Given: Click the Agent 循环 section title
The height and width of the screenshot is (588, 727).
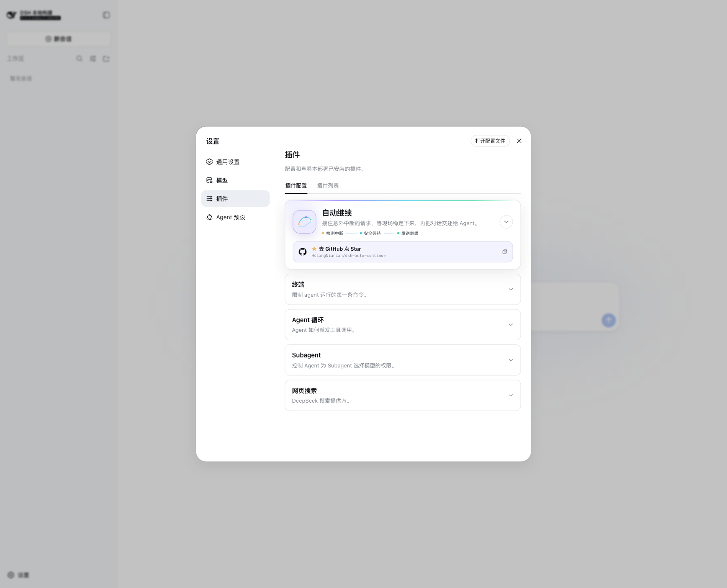Looking at the screenshot, I should 308,320.
